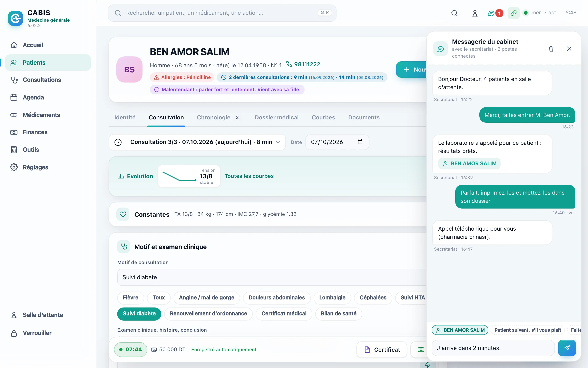Switch to the Dossier médical tab
The height and width of the screenshot is (368, 588).
[x=276, y=118]
